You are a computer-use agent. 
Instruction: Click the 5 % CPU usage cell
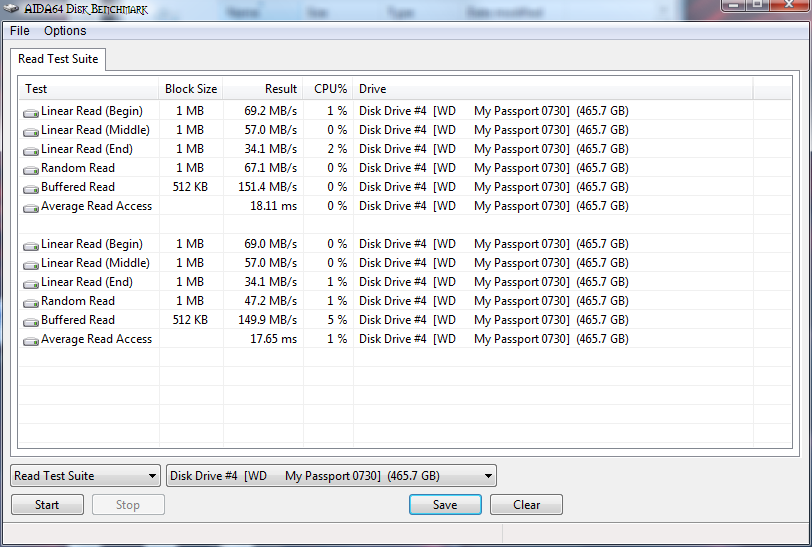[x=337, y=320]
